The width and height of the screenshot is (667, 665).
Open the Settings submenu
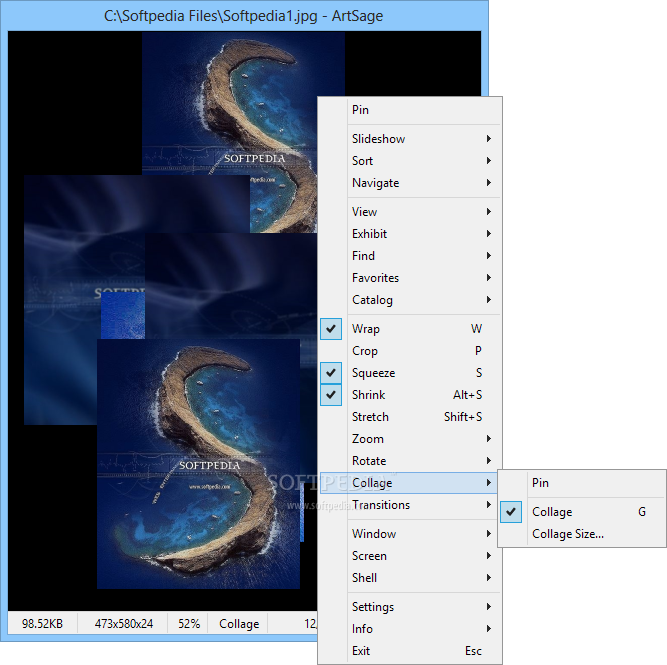[410, 607]
